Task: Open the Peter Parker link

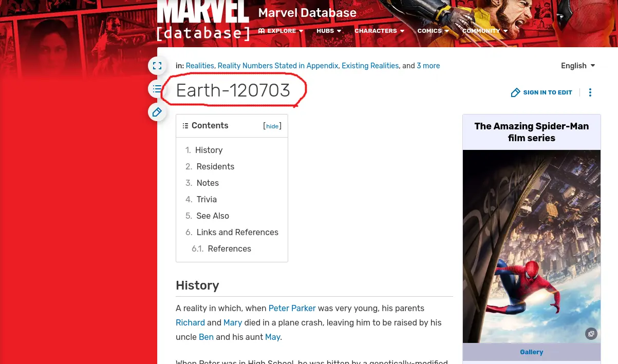Action: click(292, 308)
